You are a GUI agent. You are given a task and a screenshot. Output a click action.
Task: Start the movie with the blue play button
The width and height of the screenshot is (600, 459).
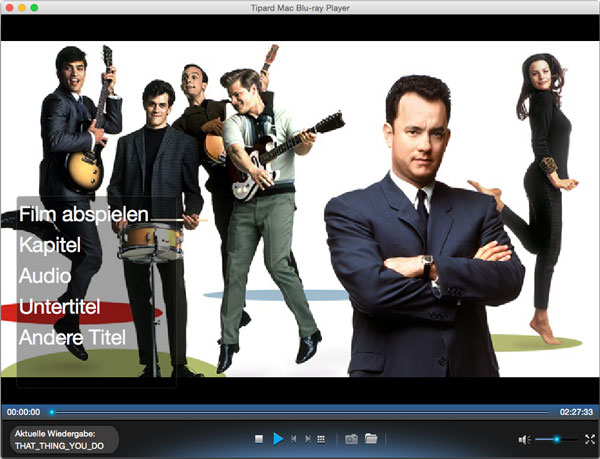click(x=278, y=439)
